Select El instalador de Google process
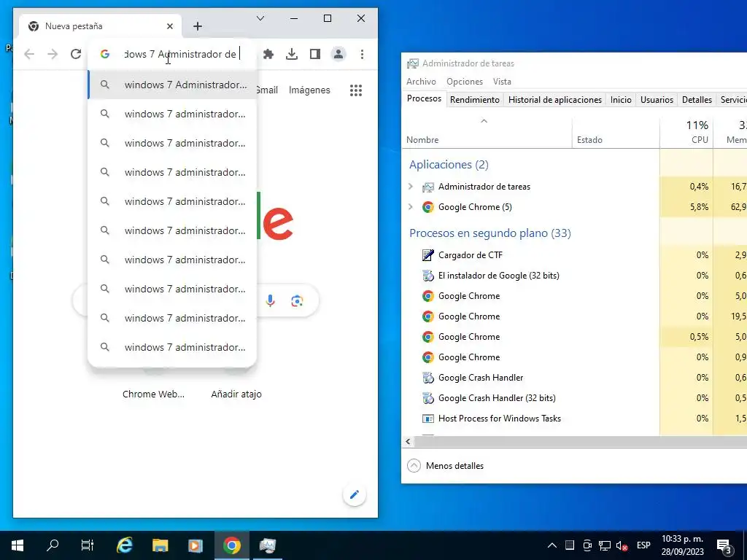The height and width of the screenshot is (560, 747). point(498,276)
